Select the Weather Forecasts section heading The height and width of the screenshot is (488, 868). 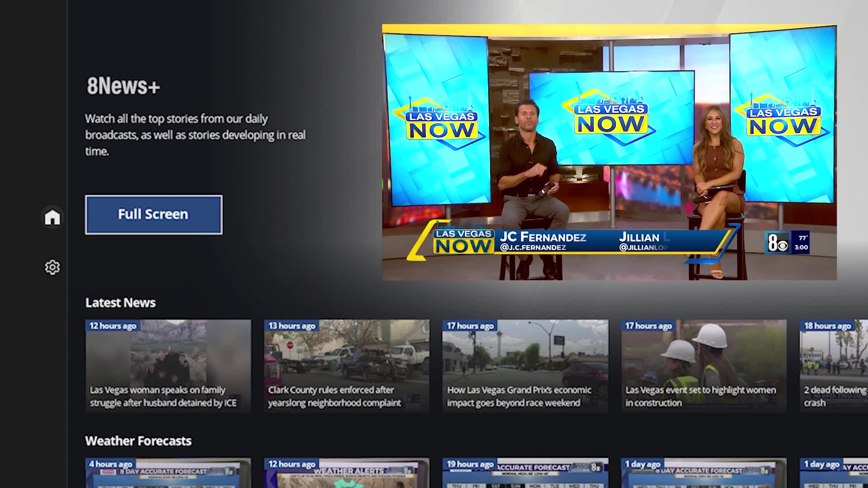pos(138,441)
